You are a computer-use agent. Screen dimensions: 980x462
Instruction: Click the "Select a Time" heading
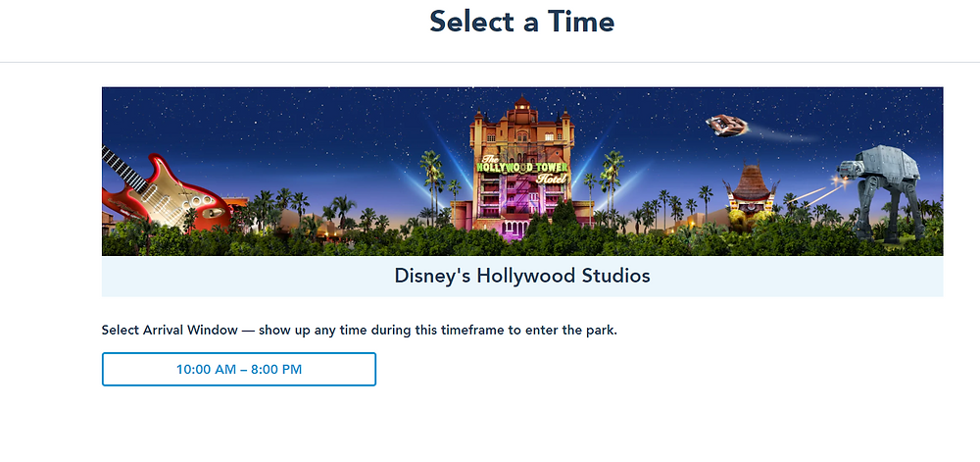(x=522, y=22)
